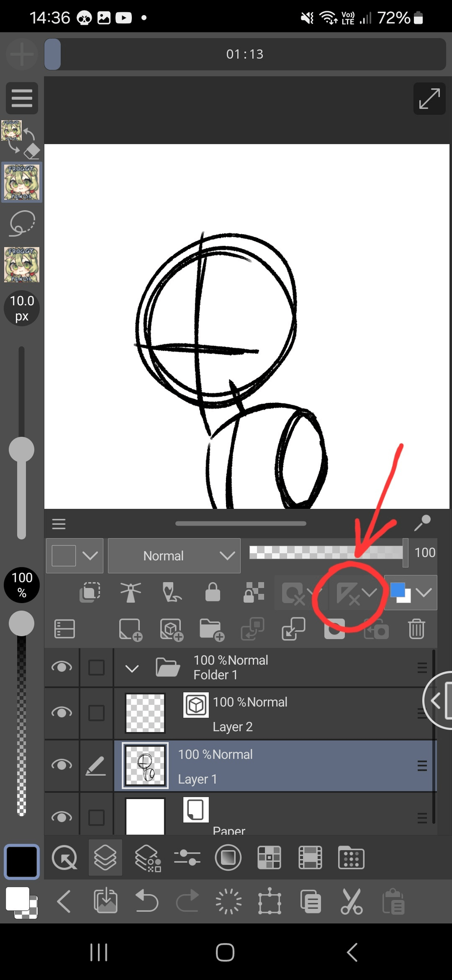Switch to the white sub color swatch

click(x=17, y=899)
